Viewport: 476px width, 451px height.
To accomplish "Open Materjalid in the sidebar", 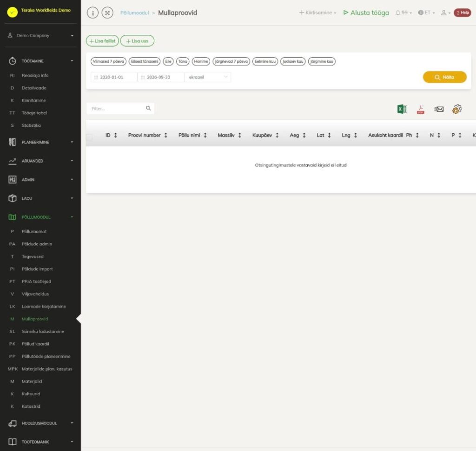I will pyautogui.click(x=32, y=381).
